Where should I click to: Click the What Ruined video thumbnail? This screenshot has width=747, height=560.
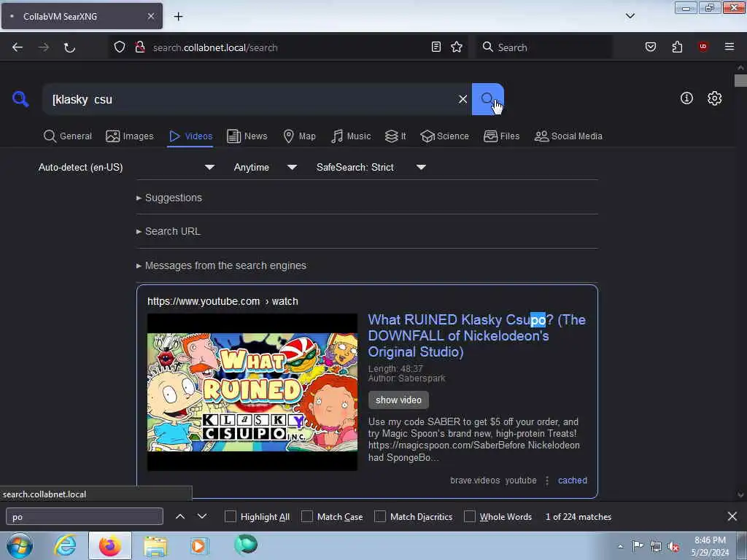pos(252,392)
